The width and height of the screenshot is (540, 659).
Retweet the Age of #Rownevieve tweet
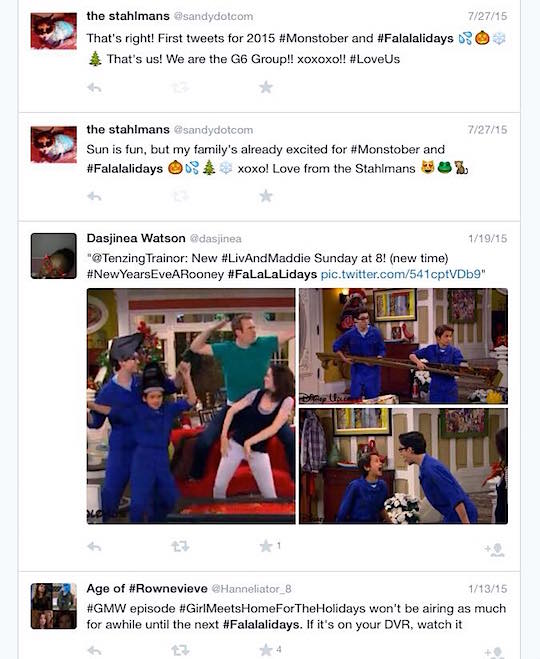(180, 651)
